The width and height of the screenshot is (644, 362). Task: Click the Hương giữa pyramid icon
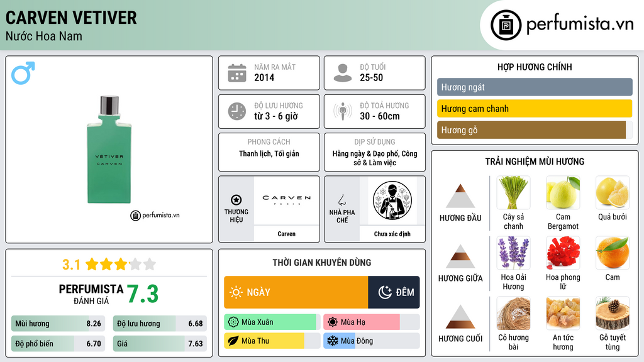[460, 256]
